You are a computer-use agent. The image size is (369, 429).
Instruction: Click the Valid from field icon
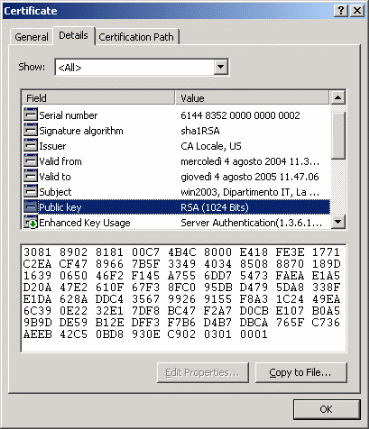pyautogui.click(x=30, y=161)
